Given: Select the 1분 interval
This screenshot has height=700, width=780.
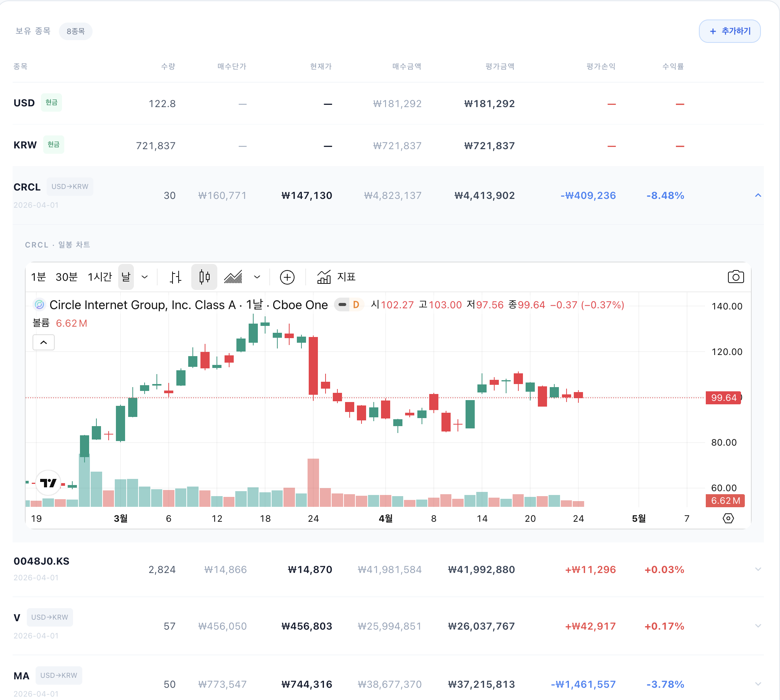Looking at the screenshot, I should [x=39, y=277].
